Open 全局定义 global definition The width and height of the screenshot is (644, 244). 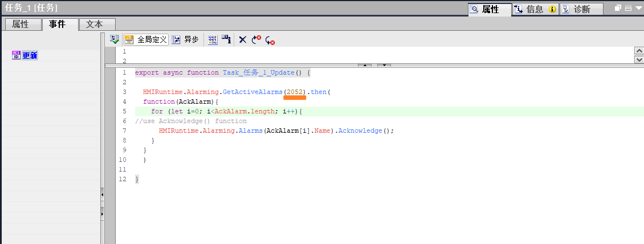(146, 39)
